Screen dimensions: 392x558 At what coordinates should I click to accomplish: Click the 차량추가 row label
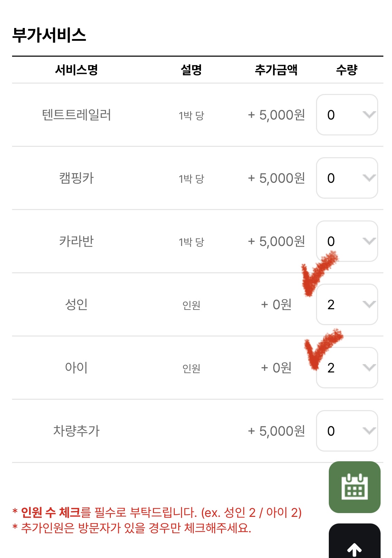tap(76, 431)
